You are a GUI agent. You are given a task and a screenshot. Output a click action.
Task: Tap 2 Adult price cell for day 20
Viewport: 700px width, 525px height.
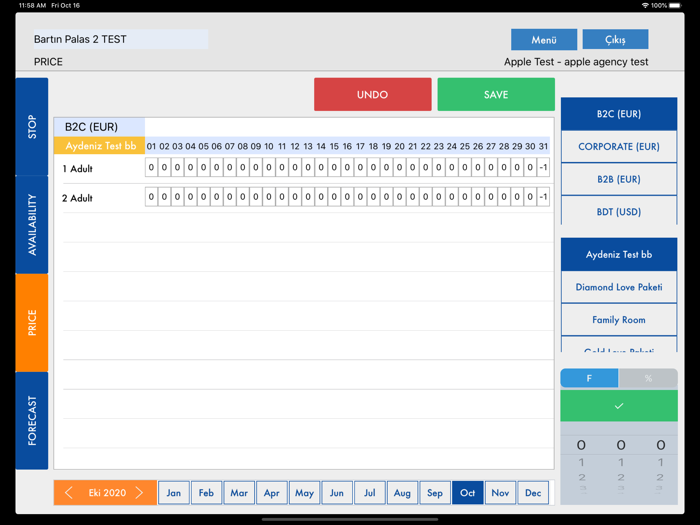coord(400,197)
